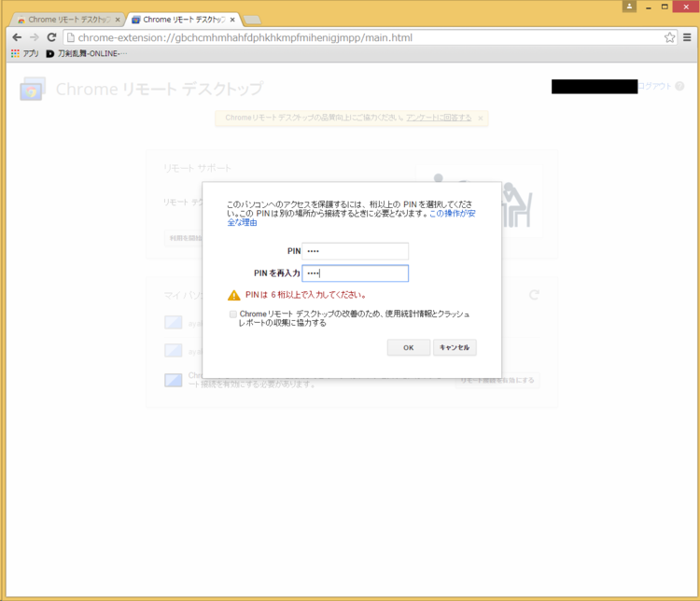Click the browser back arrow
700x601 pixels.
(17, 37)
